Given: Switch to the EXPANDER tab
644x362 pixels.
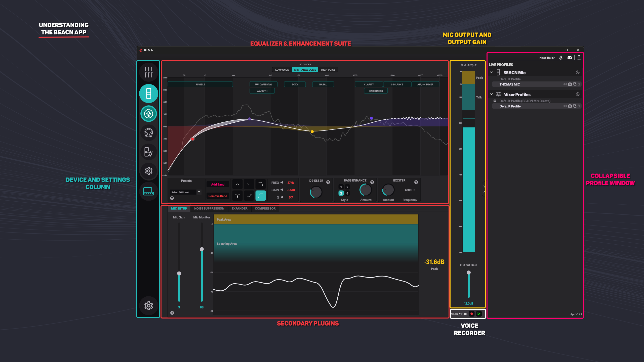Looking at the screenshot, I should point(239,208).
